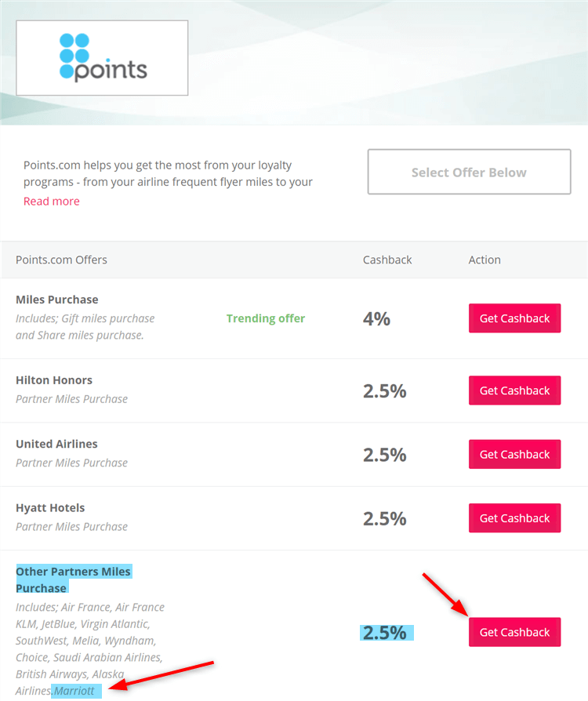Get Cashback for Hilton Honors
This screenshot has height=701, width=588.
tap(514, 390)
